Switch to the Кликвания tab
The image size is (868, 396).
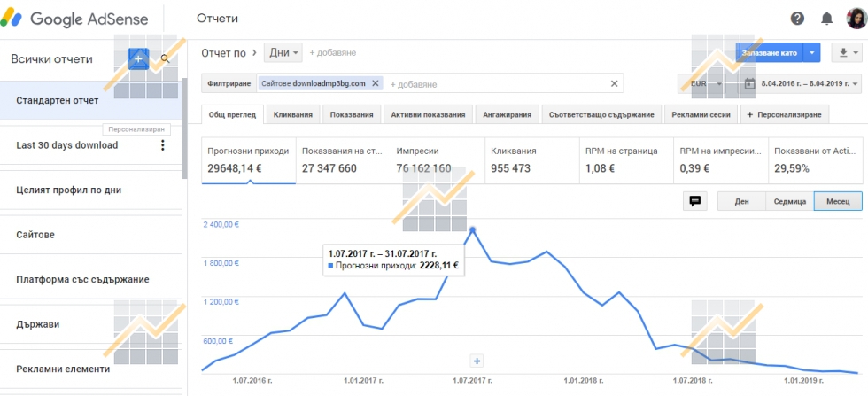tap(293, 114)
